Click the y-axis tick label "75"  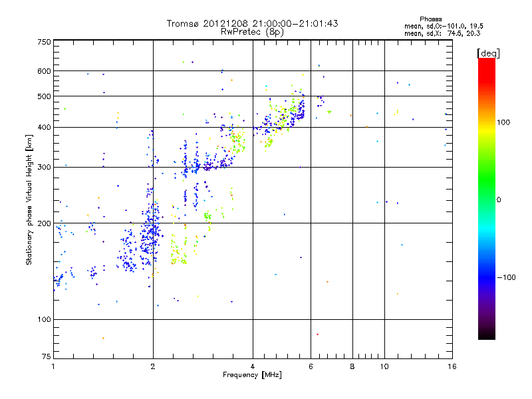pyautogui.click(x=47, y=356)
